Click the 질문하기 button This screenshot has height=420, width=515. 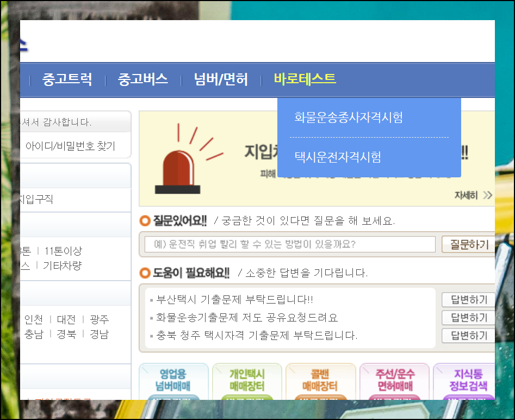[469, 244]
